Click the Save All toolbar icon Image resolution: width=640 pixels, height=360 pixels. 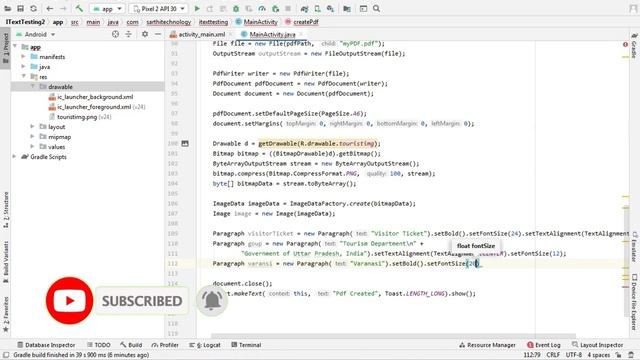[x=20, y=9]
